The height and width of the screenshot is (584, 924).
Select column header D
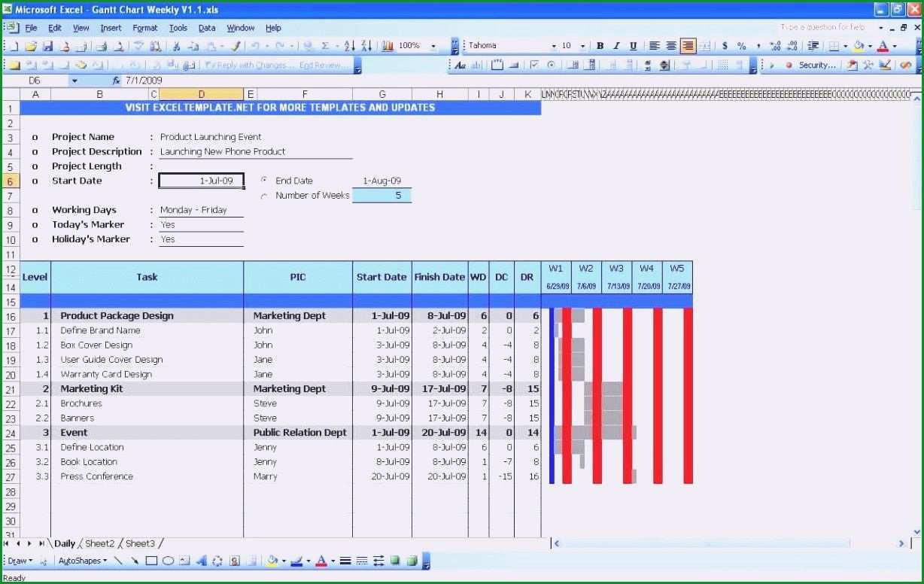(x=202, y=94)
